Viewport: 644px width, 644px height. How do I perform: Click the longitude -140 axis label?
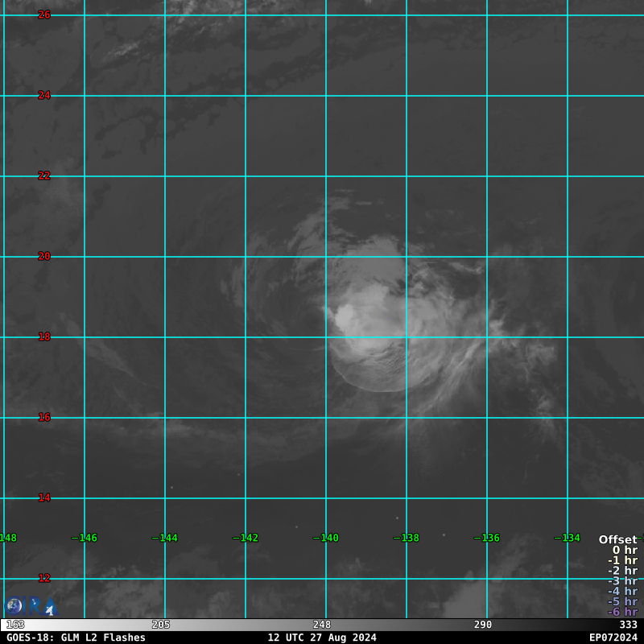(325, 538)
